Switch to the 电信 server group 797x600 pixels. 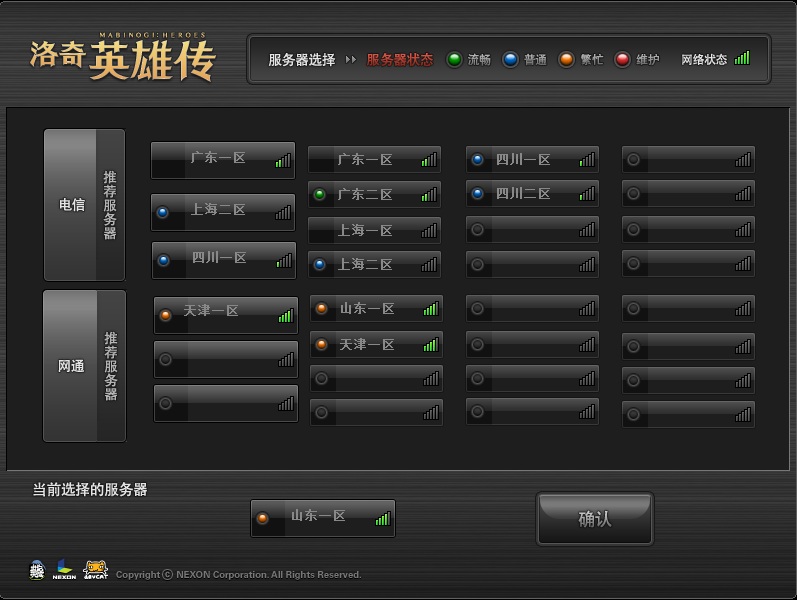(x=71, y=205)
